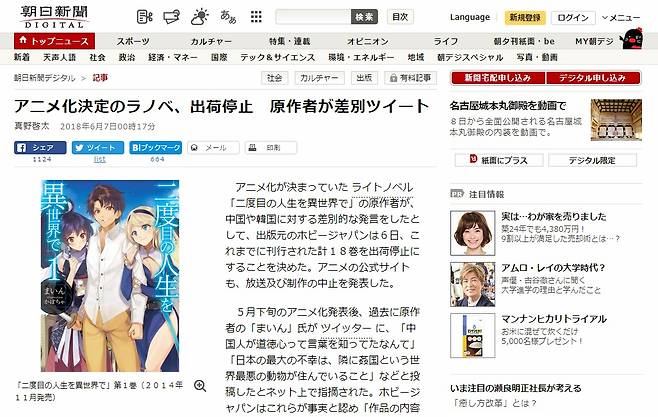Open the ライトノベル keyword link

click(383, 187)
